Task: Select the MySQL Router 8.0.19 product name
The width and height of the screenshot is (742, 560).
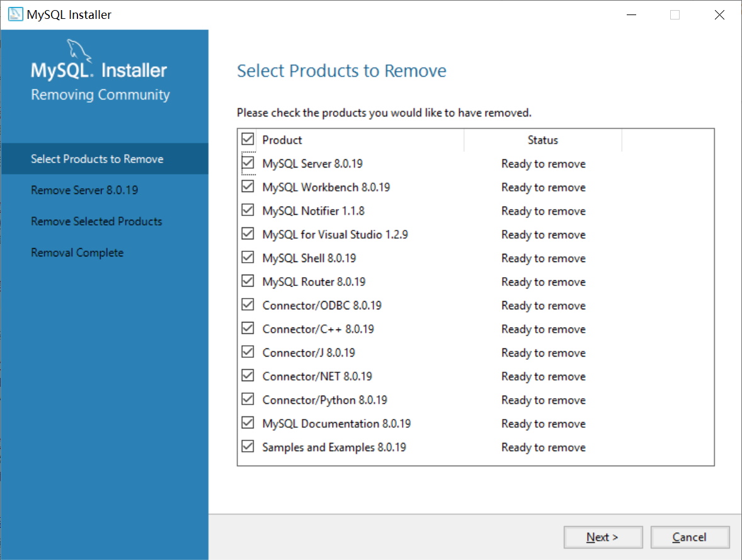Action: (x=314, y=282)
